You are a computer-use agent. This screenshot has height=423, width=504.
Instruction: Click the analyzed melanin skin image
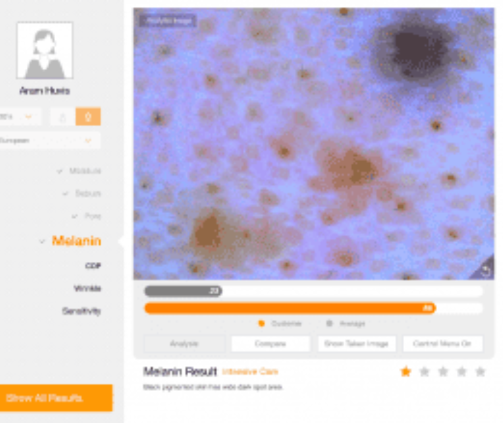coord(314,143)
